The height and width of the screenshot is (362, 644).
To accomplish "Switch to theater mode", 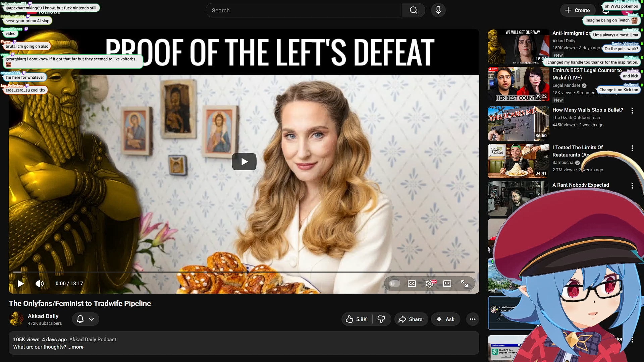I will click(447, 284).
